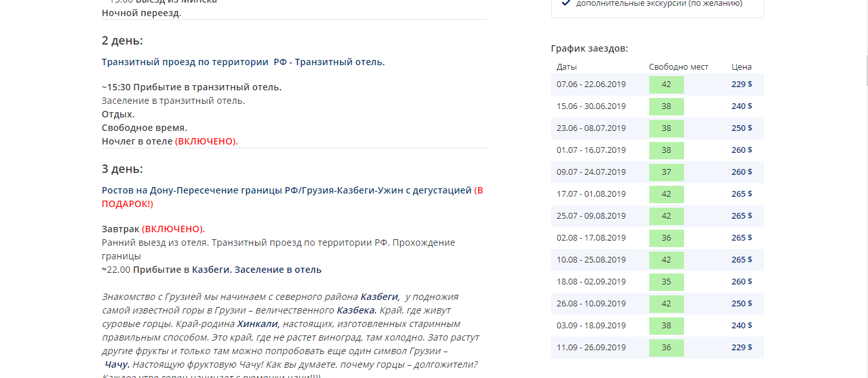Click the checkmark icon beside дополнительные экскурсии

(566, 3)
